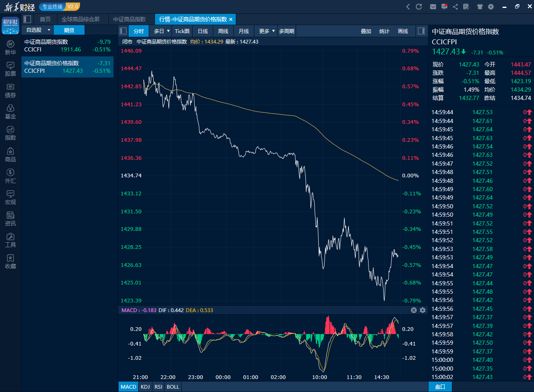Open the 债券 bonds sidebar section
This screenshot has height=392, width=534.
tap(10, 90)
